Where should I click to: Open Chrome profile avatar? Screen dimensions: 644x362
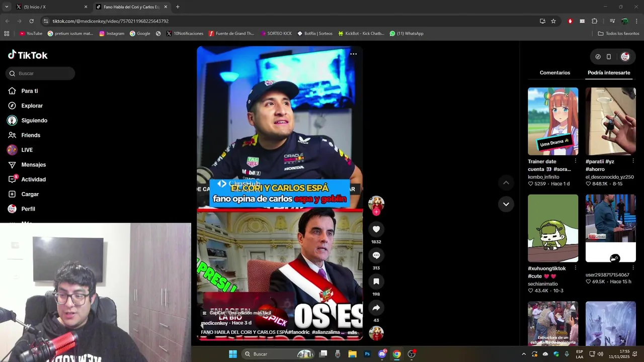click(624, 21)
